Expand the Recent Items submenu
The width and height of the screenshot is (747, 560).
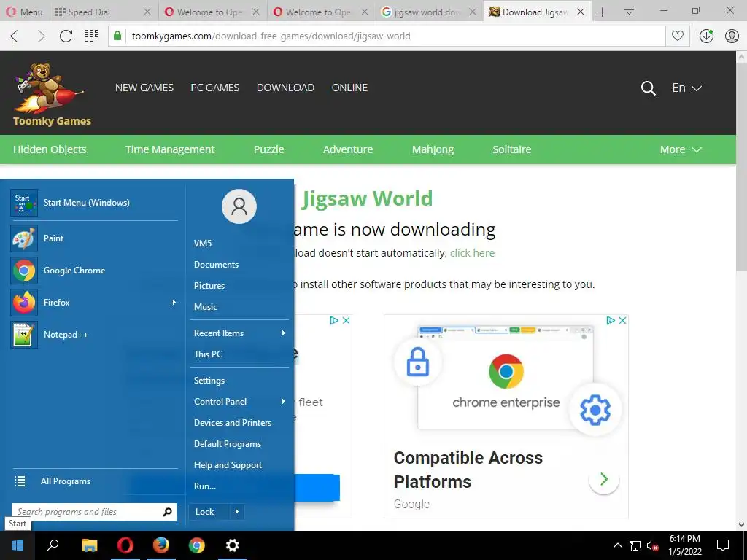point(239,332)
